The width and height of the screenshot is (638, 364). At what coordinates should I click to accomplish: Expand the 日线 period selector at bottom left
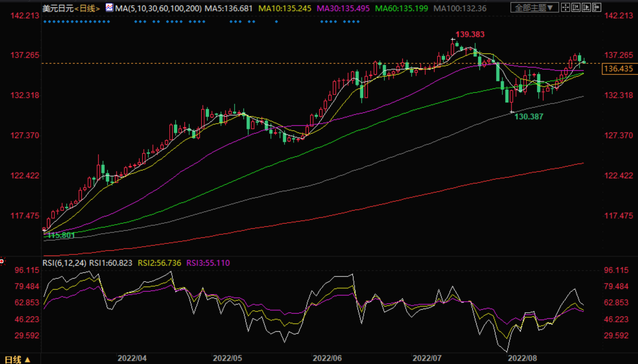point(17,359)
